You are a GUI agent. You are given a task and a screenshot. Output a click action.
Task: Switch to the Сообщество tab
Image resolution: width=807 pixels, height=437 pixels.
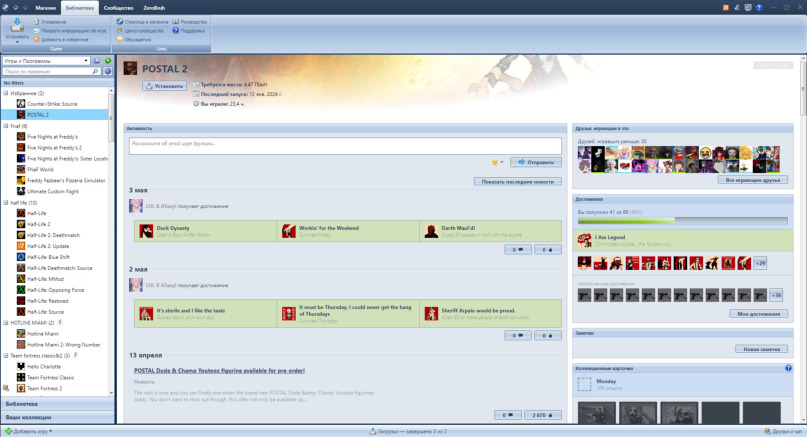pyautogui.click(x=118, y=8)
